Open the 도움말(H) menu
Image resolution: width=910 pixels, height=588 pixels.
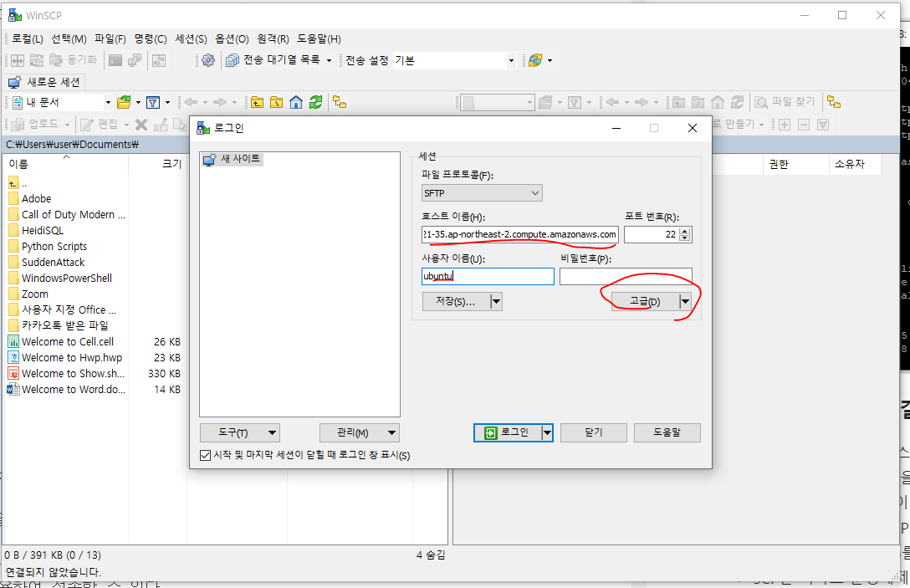click(x=319, y=38)
